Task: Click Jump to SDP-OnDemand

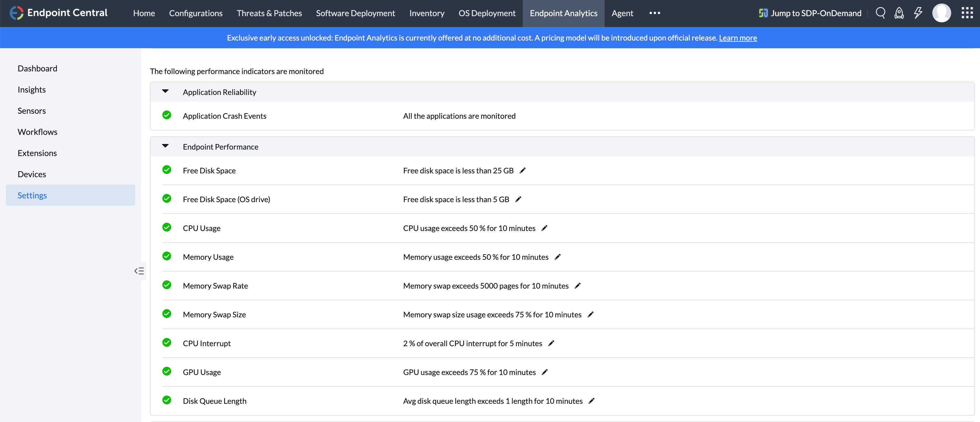Action: click(810, 13)
